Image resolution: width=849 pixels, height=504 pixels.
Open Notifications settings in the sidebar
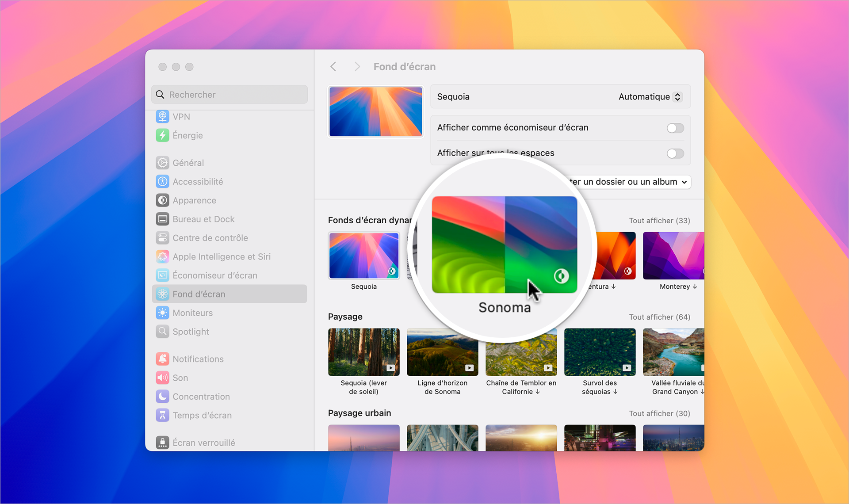tap(198, 359)
